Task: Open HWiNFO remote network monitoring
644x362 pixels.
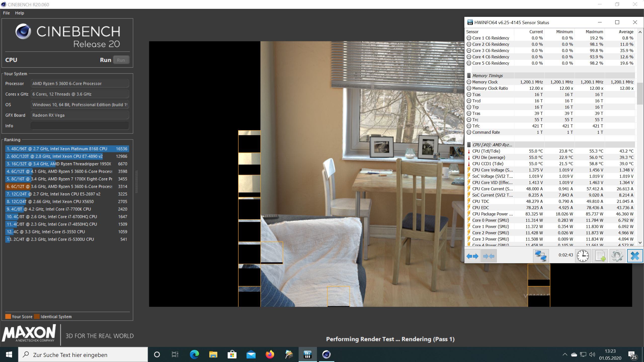Action: 541,256
